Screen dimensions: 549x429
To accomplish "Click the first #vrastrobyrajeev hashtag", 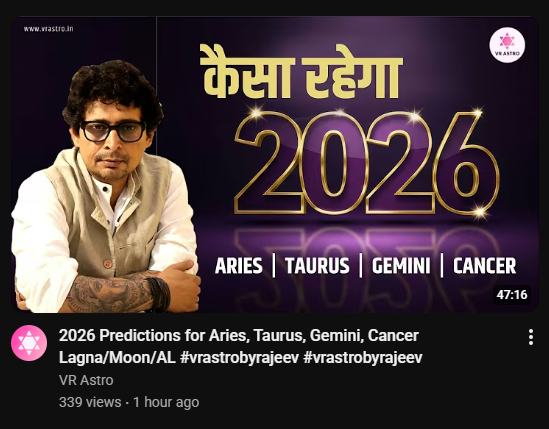I will tap(239, 358).
